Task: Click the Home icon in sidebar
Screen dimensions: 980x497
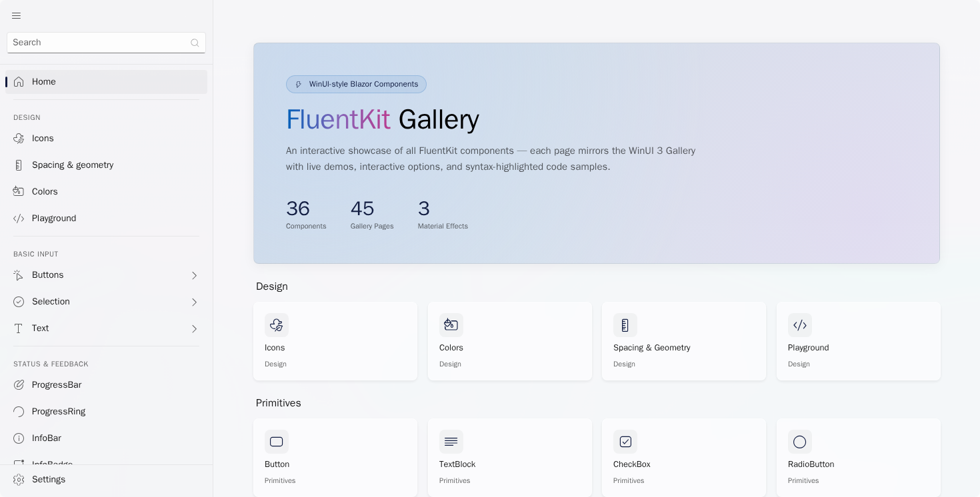Action: [x=19, y=82]
